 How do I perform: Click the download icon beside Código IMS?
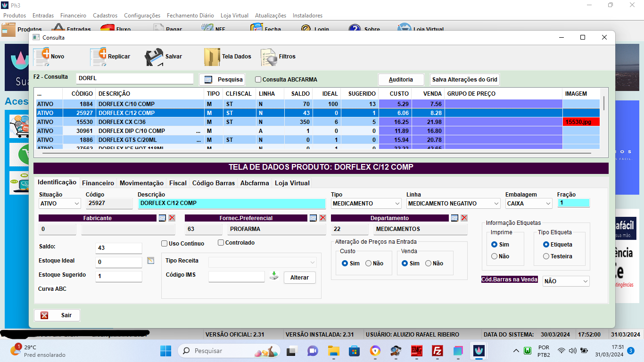274,276
